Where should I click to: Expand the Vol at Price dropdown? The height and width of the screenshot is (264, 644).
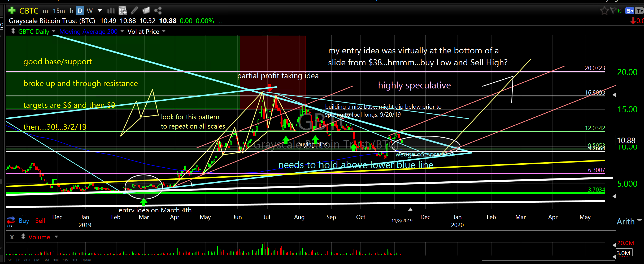(x=164, y=31)
